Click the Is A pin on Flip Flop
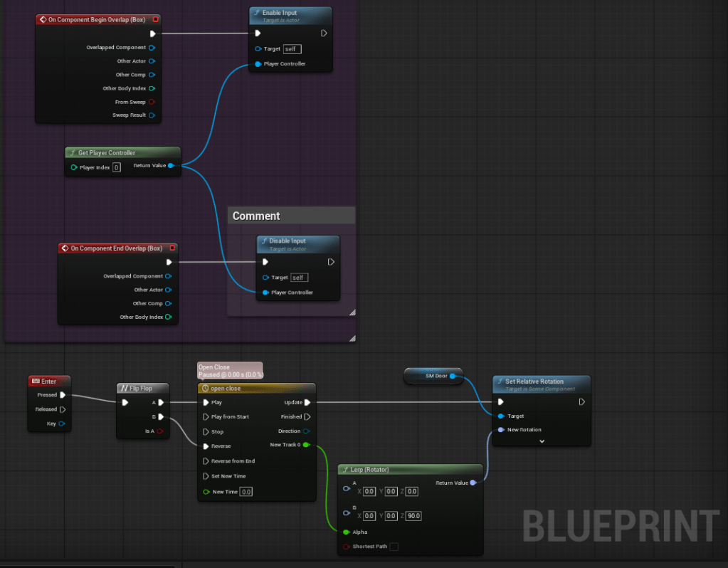This screenshot has width=728, height=568. point(160,431)
